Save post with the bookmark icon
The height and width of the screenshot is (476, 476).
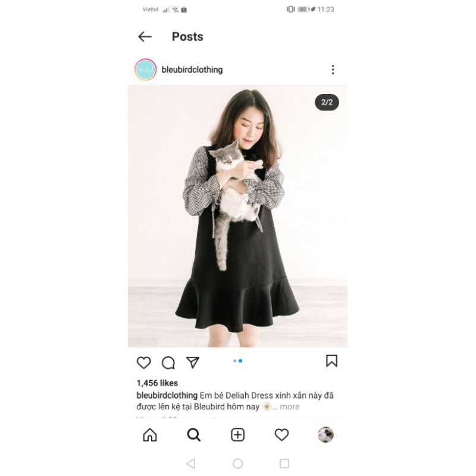click(x=331, y=361)
